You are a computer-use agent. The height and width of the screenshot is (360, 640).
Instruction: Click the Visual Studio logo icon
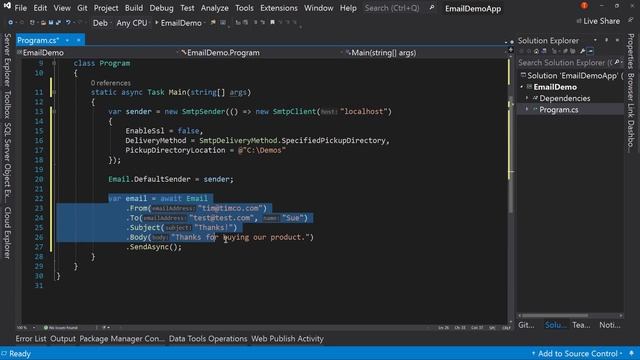(x=7, y=6)
